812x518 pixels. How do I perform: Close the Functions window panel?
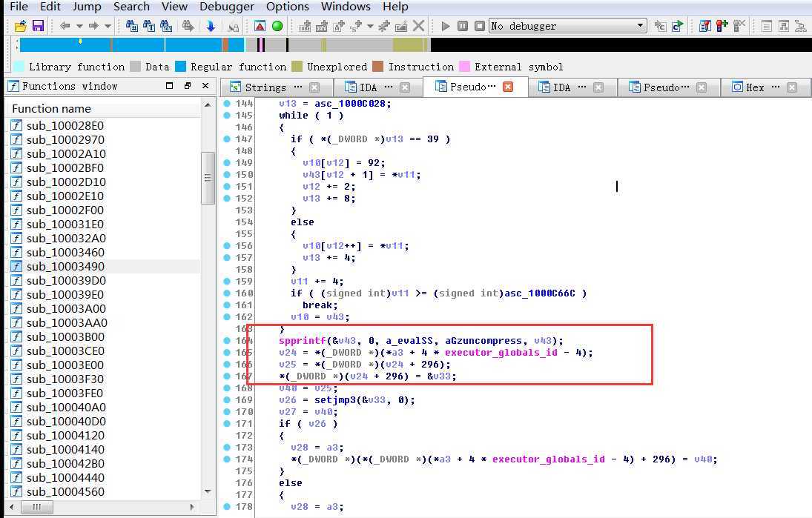click(x=205, y=86)
